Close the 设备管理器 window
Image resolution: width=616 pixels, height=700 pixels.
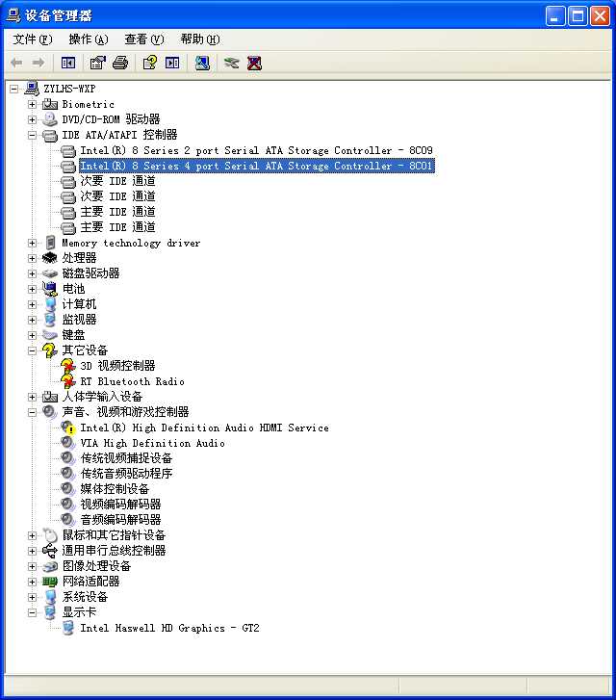pyautogui.click(x=600, y=16)
